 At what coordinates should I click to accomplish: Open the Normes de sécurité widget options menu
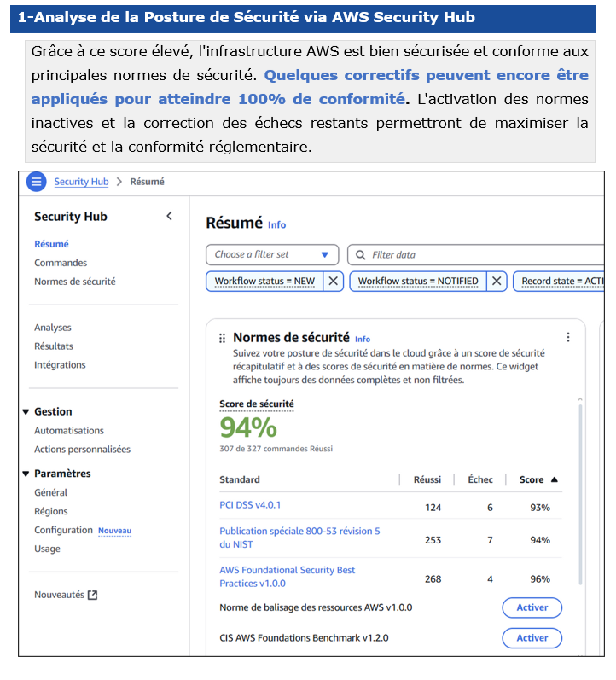coord(568,337)
